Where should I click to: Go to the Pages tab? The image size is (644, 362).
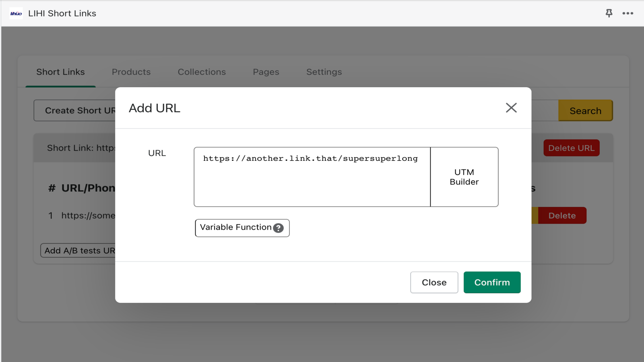(x=266, y=72)
